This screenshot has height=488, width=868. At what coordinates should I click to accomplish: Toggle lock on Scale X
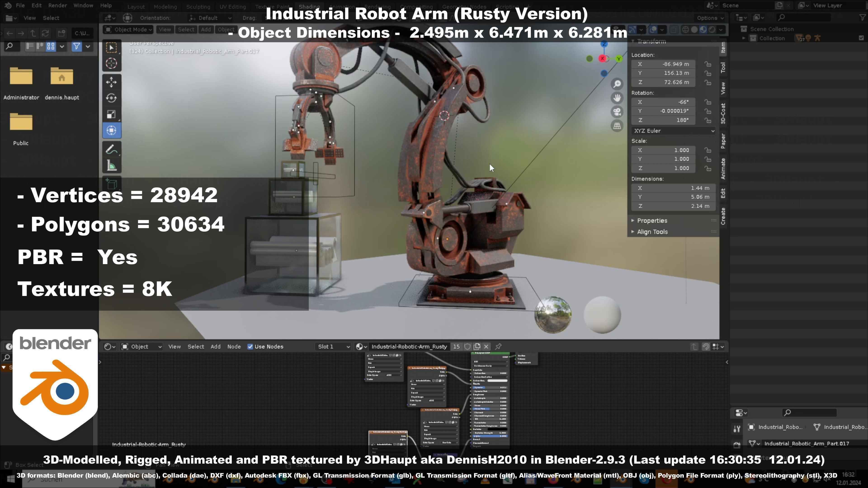click(x=708, y=150)
